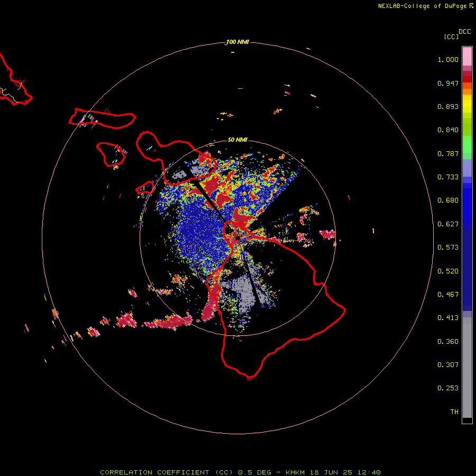This screenshot has width=476, height=476.
Task: Click the 0.680 legend value
Action: (x=448, y=200)
